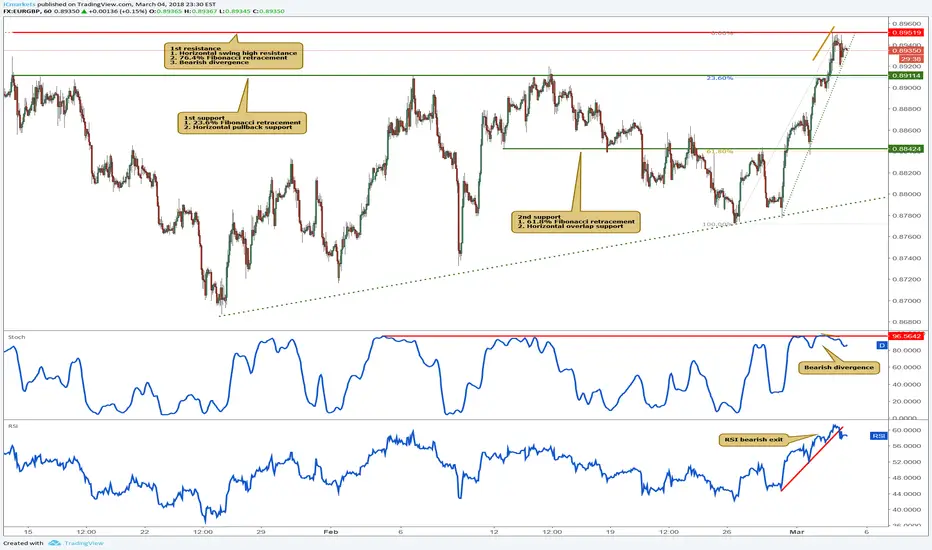
Task: Click the 0.88000 price scale value
Action: pyautogui.click(x=906, y=194)
